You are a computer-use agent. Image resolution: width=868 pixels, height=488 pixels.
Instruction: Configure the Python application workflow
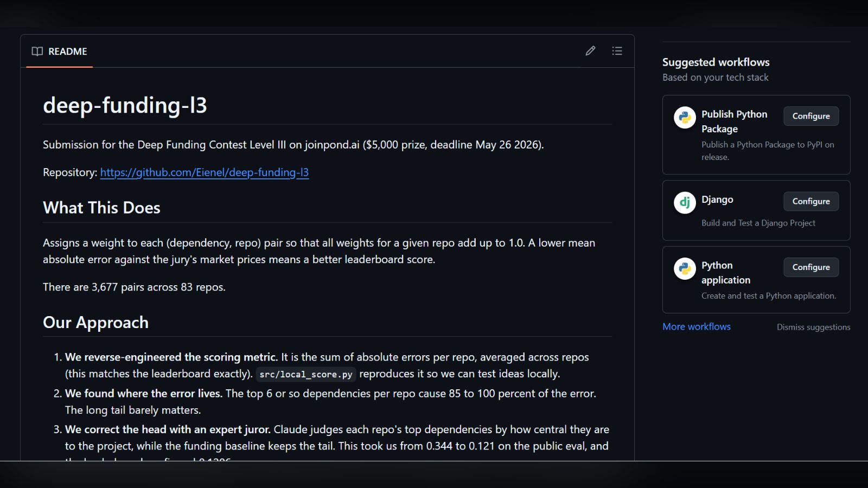click(x=811, y=267)
